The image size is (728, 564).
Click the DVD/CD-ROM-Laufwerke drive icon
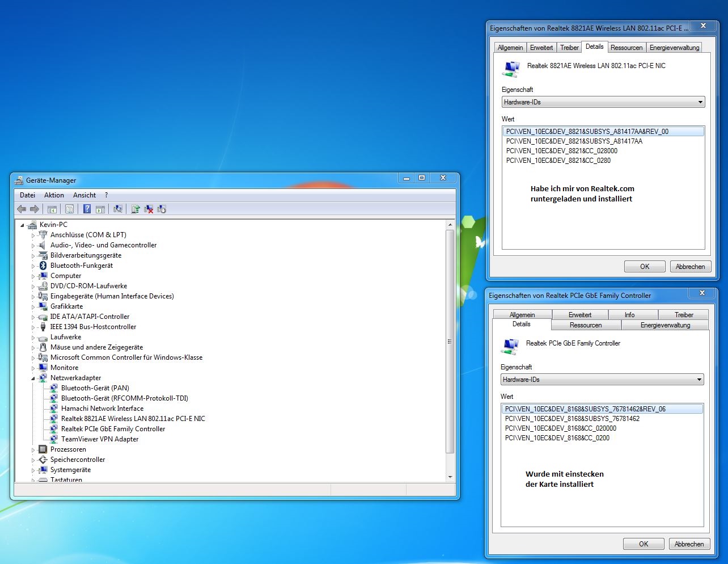43,286
